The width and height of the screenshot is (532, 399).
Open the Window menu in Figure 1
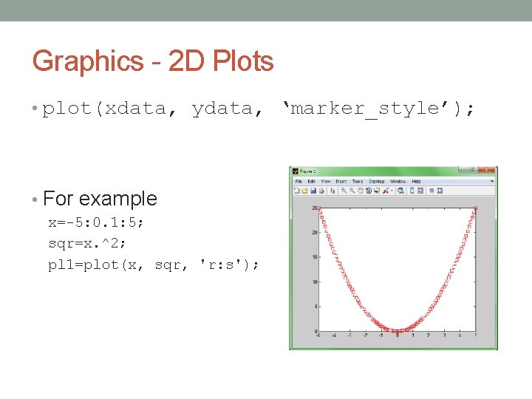coord(398,182)
